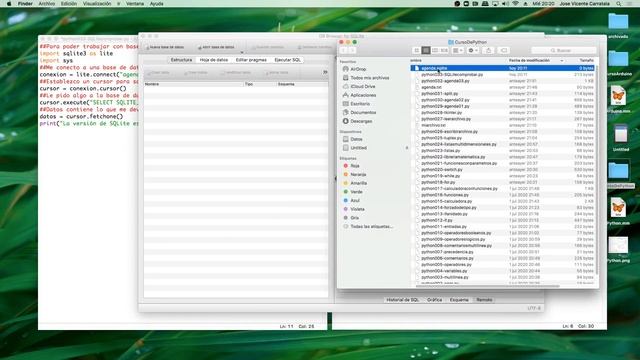This screenshot has width=640, height=360.
Task: Click Abrir base de datos toolbar button
Action: tap(216, 47)
